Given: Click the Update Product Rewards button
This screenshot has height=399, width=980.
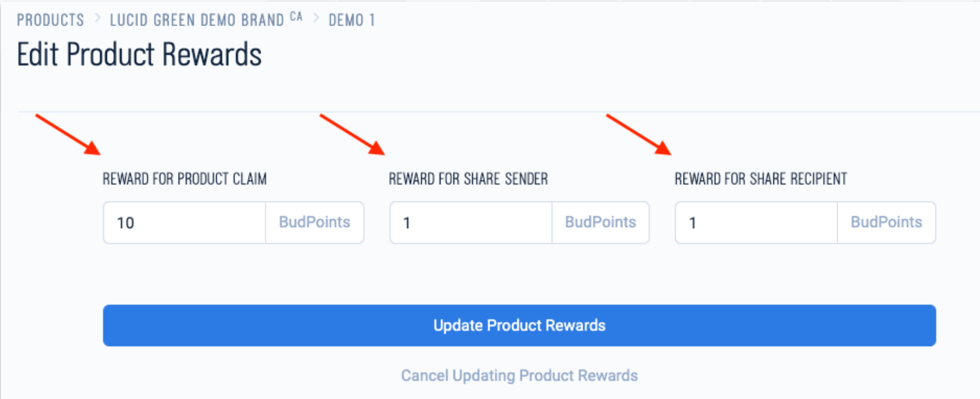Looking at the screenshot, I should [x=518, y=325].
